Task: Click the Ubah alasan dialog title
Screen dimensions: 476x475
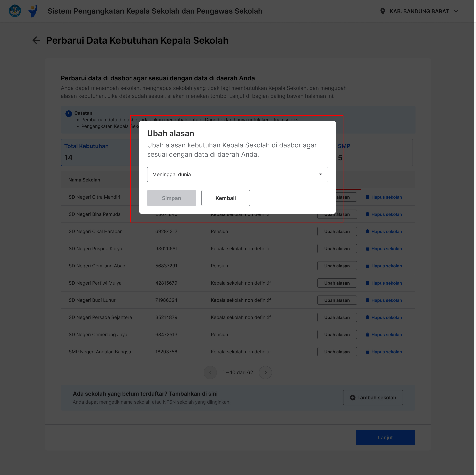Action: click(171, 134)
